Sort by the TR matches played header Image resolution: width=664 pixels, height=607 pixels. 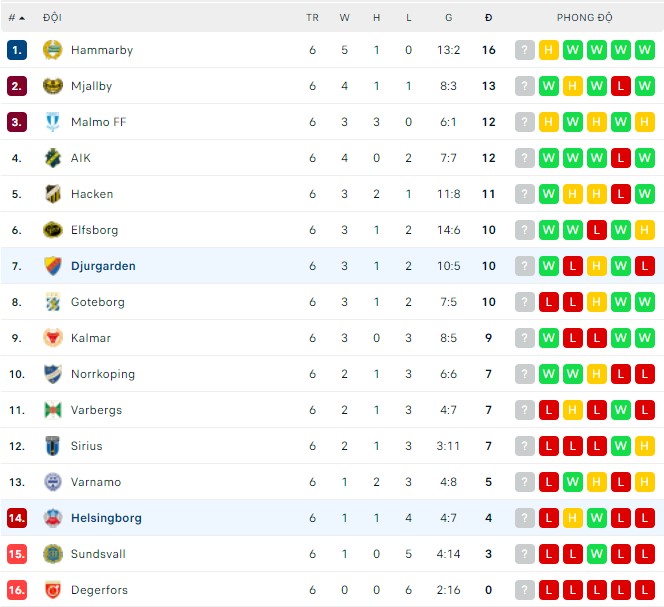(x=312, y=18)
